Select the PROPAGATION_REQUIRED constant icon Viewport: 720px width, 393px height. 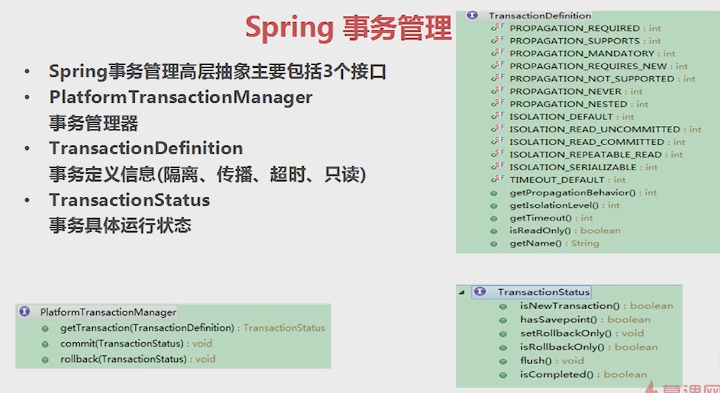click(x=497, y=28)
